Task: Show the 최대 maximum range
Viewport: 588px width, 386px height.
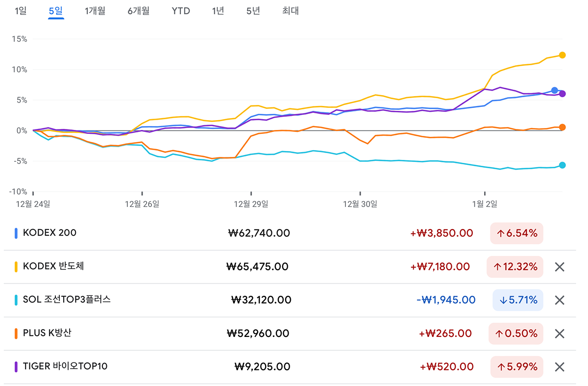Action: (x=290, y=11)
